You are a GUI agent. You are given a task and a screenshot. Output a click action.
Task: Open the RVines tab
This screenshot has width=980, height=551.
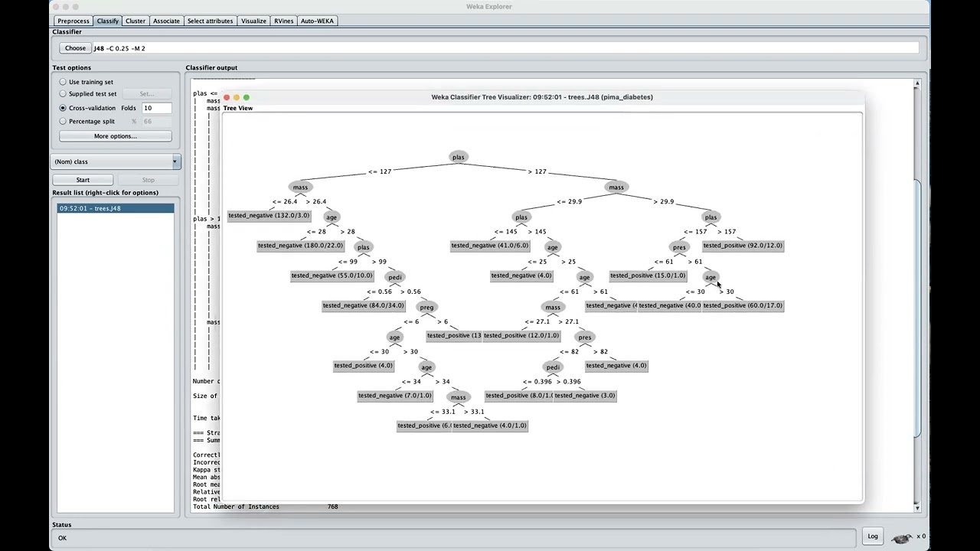click(x=283, y=21)
